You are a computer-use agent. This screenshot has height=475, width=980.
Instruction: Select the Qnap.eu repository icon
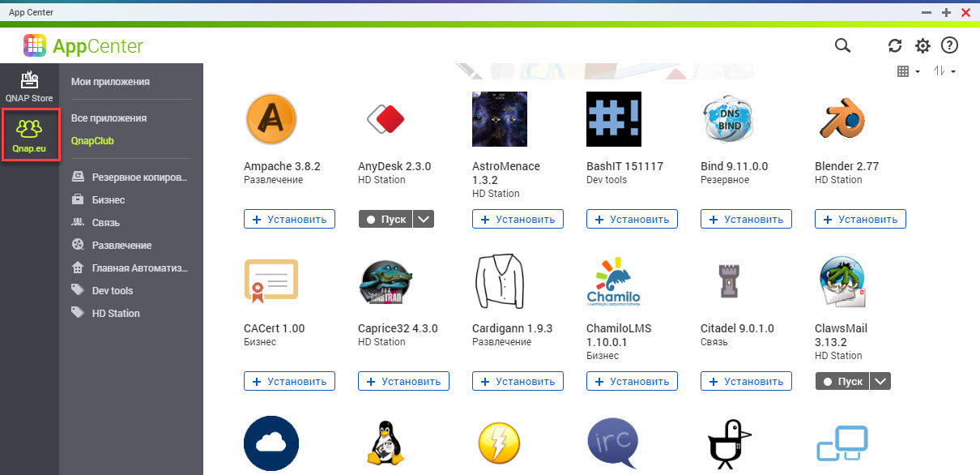pos(29,135)
